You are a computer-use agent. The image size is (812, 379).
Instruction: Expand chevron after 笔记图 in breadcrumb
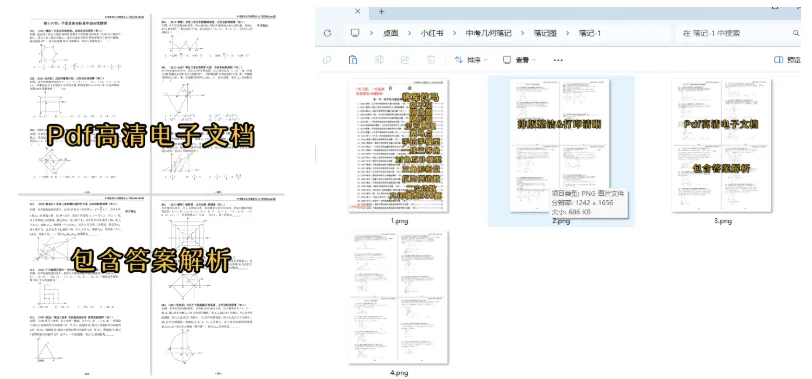(568, 33)
